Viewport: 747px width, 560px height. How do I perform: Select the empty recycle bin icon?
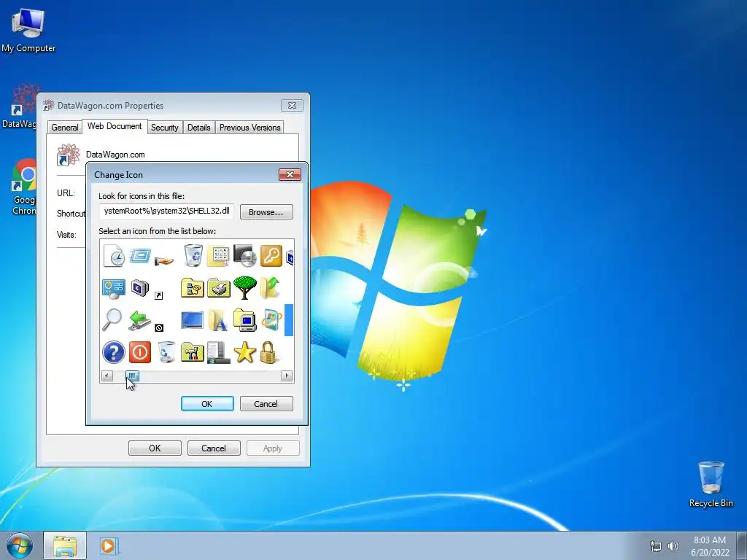point(166,352)
